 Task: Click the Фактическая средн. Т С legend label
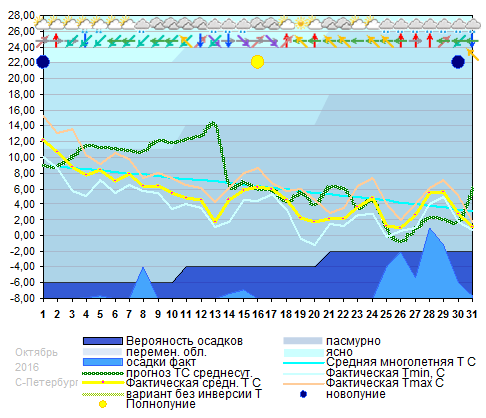[193, 383]
